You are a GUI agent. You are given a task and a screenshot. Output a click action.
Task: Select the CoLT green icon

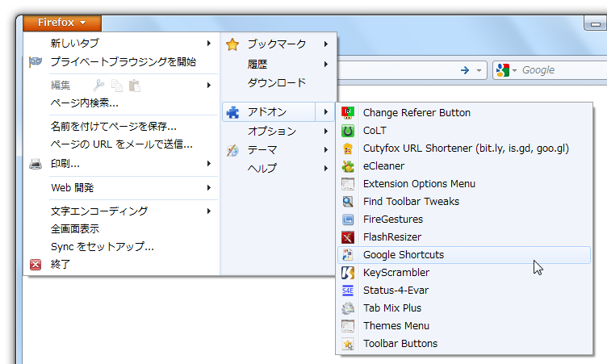pyautogui.click(x=348, y=131)
